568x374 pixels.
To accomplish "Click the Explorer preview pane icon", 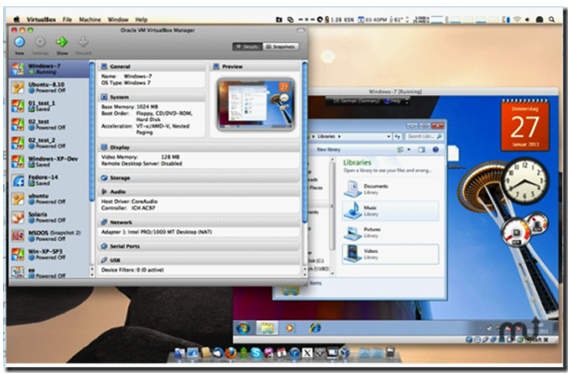I will coord(421,149).
